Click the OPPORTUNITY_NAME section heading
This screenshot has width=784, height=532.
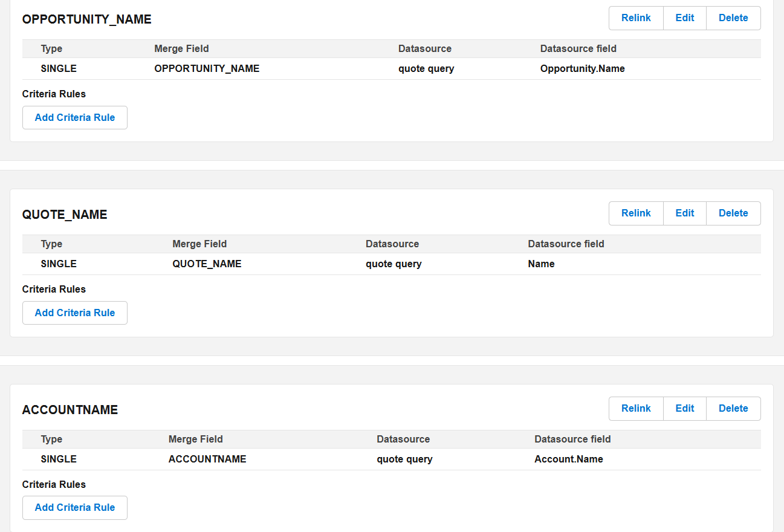tap(86, 19)
